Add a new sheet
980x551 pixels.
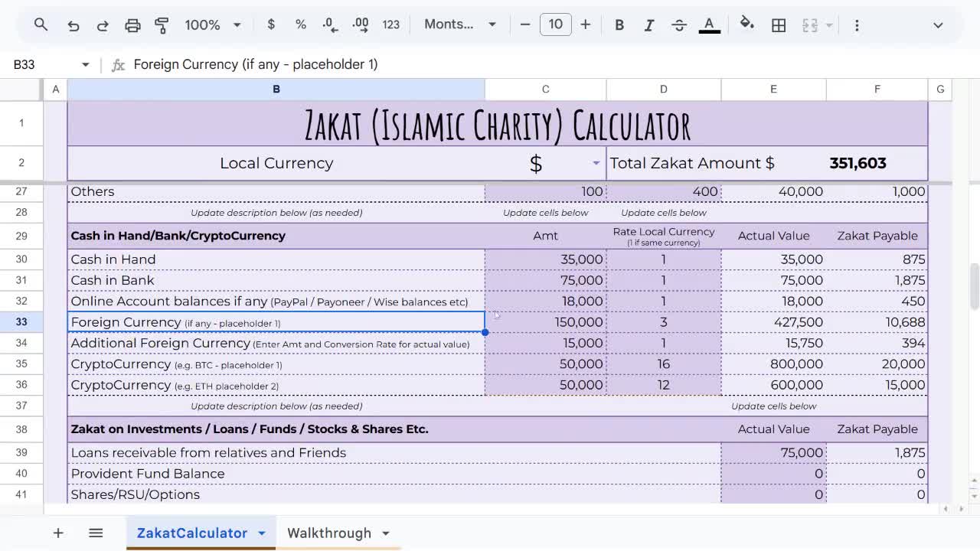(x=58, y=533)
